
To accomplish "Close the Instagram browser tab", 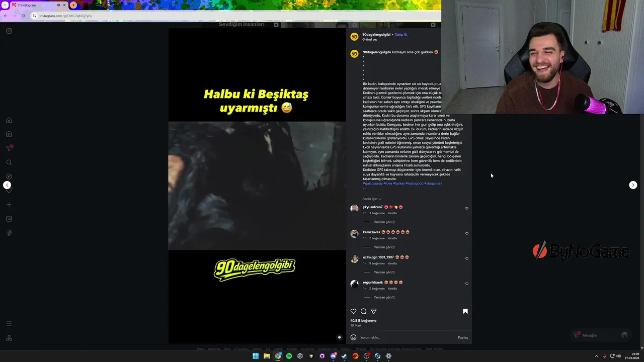I will tap(64, 5).
